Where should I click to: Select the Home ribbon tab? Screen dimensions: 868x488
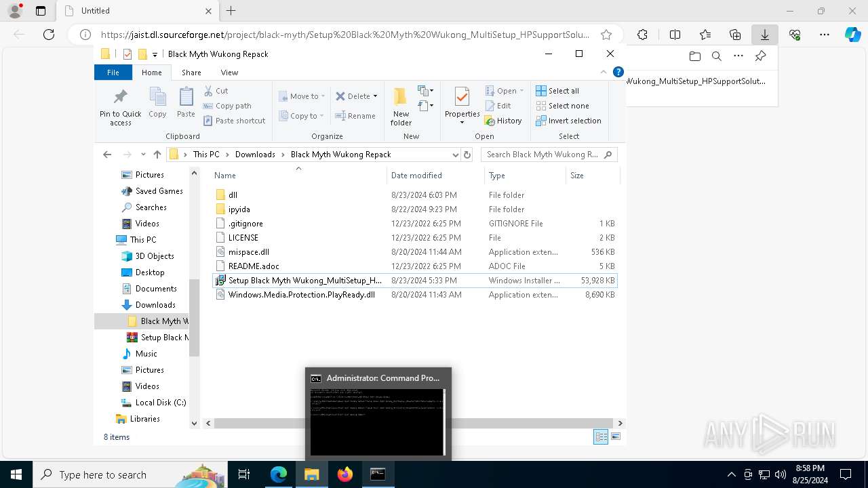152,73
